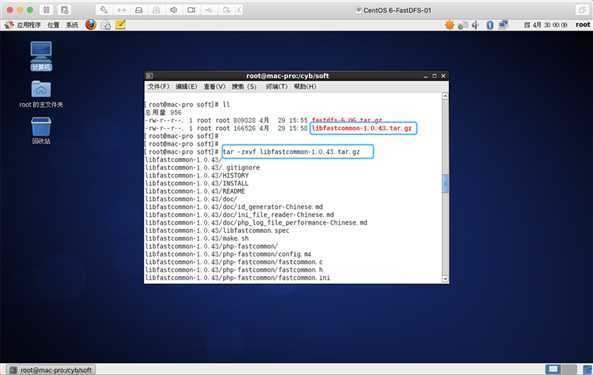Click the camera device icon in VM toolbar

point(191,10)
